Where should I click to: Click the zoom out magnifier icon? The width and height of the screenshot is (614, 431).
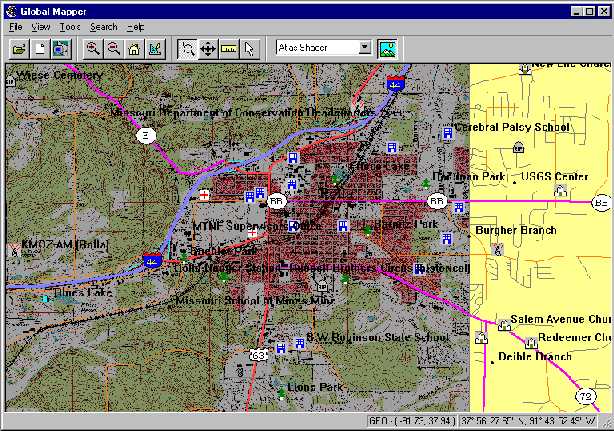point(114,49)
